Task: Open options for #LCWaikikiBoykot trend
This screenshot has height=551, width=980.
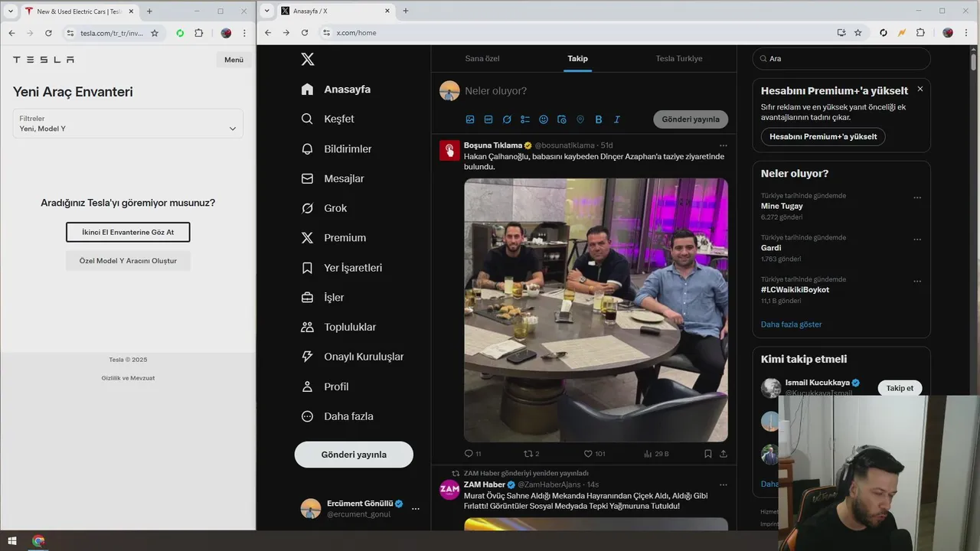Action: pos(917,281)
